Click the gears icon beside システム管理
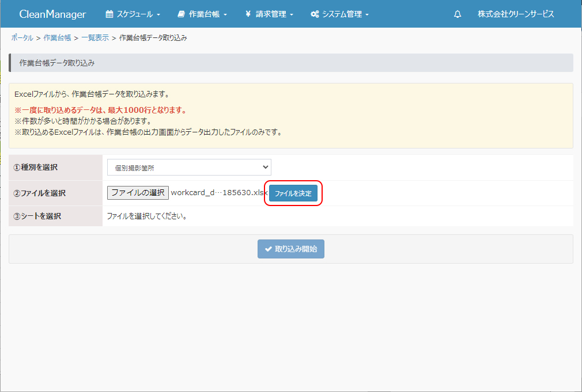 [x=315, y=14]
